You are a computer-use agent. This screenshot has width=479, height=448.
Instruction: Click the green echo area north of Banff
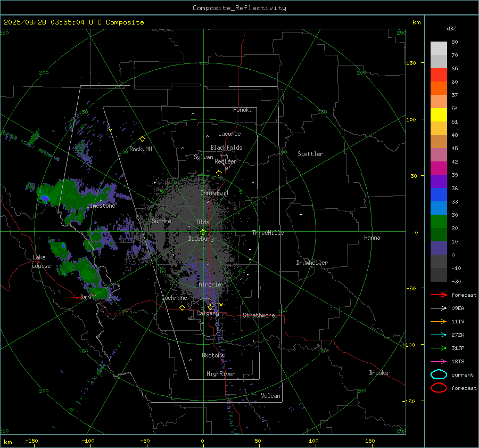tap(88, 273)
